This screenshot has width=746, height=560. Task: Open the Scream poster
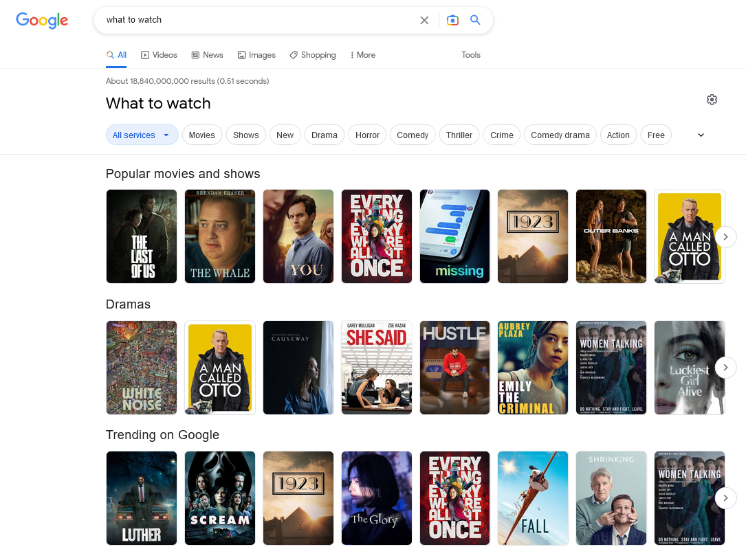pyautogui.click(x=220, y=498)
